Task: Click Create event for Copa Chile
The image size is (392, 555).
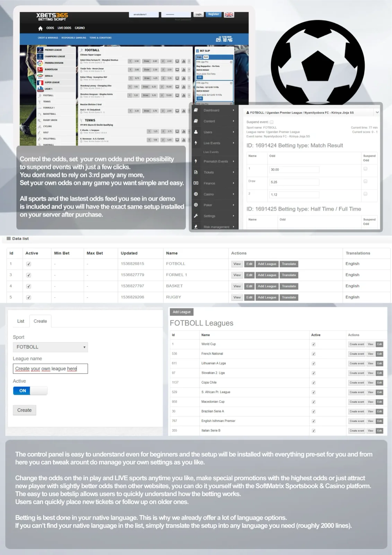Action: [357, 383]
